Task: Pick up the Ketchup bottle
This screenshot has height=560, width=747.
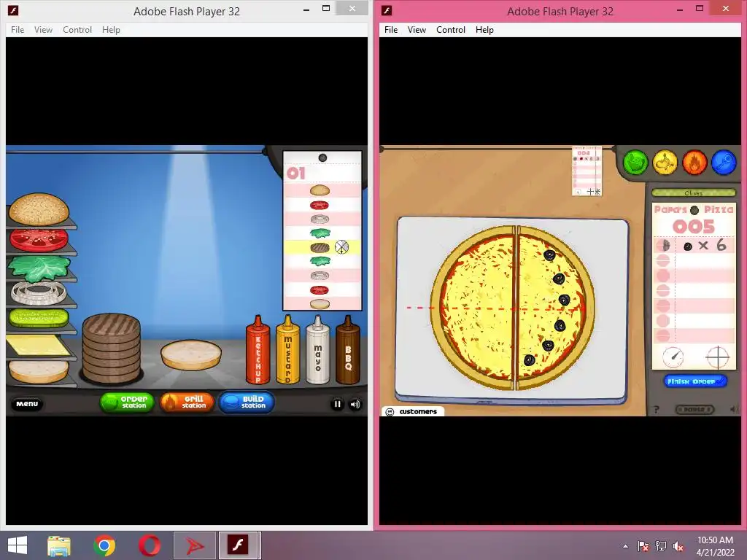Action: click(258, 349)
